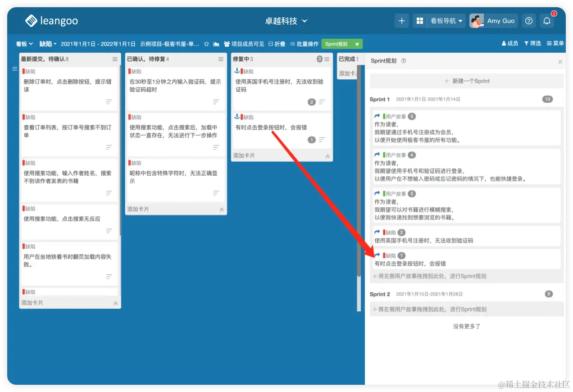Collapse the 已确认,待修复 list with double chevron
Image resolution: width=573 pixels, height=392 pixels.
222,210
